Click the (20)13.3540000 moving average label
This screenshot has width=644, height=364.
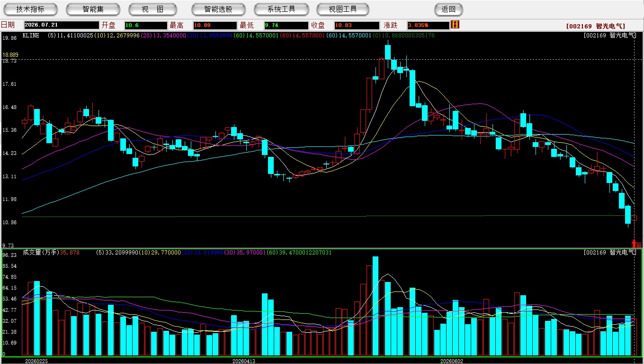163,36
